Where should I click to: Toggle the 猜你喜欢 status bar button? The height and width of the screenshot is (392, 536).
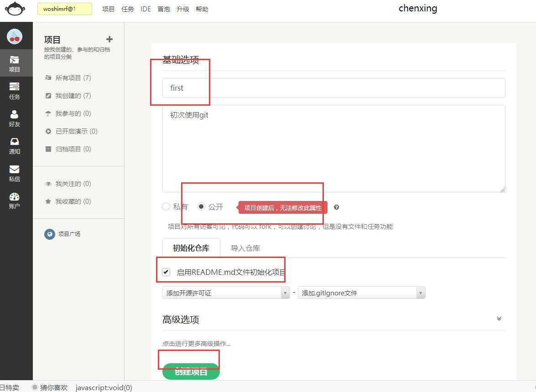50,387
